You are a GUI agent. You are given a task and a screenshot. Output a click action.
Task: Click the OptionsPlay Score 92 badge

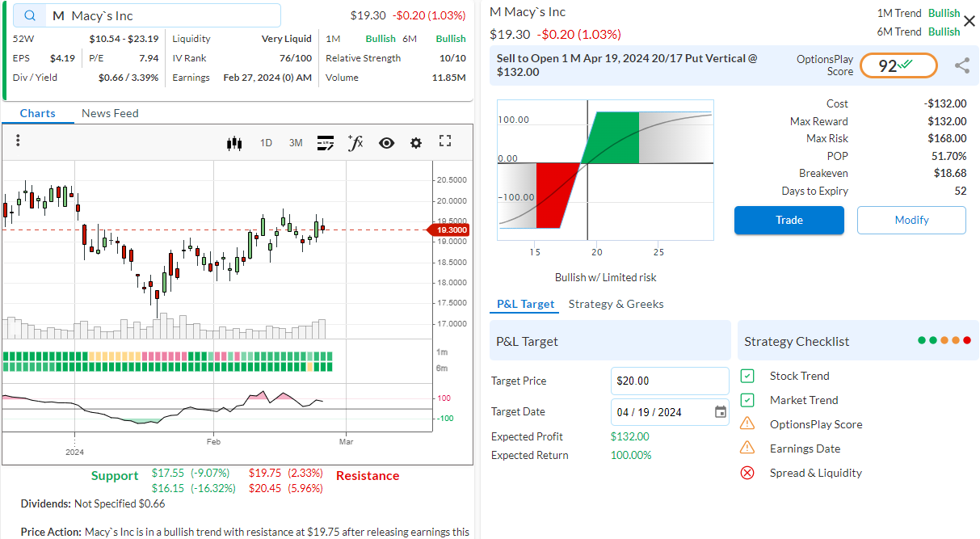898,65
